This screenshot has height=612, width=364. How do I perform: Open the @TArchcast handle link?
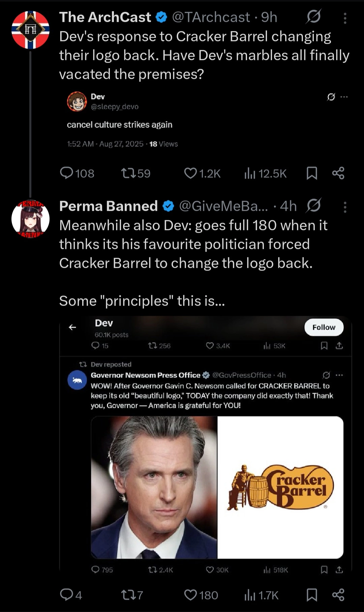211,17
